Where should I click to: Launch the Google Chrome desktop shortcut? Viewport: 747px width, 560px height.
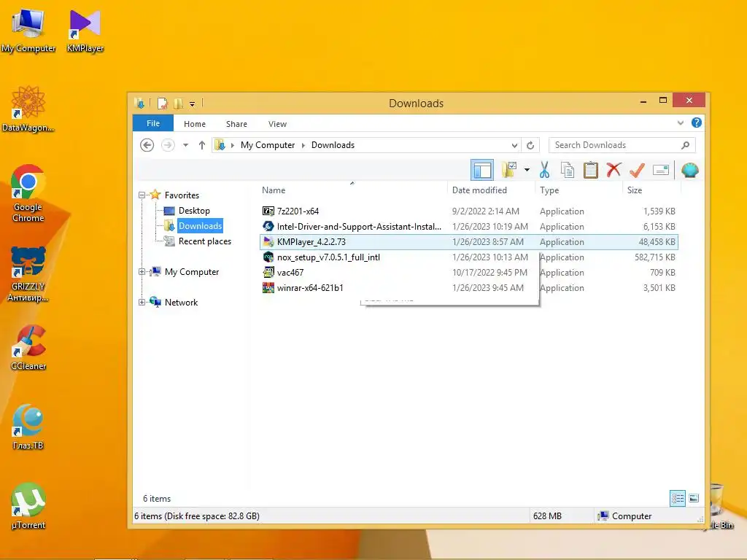pos(28,194)
